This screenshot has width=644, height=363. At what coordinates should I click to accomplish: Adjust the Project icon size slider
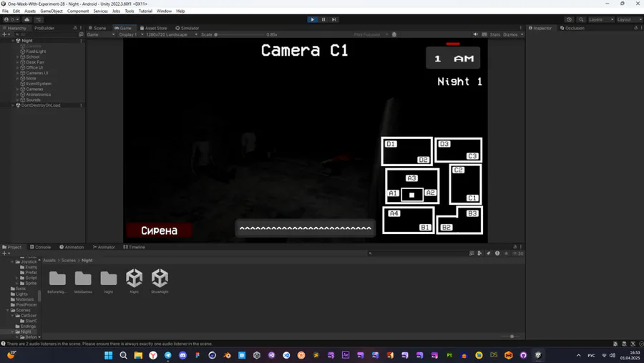pyautogui.click(x=509, y=337)
